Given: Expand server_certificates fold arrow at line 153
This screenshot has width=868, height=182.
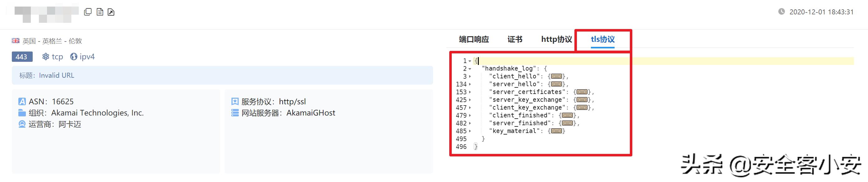Looking at the screenshot, I should 470,92.
